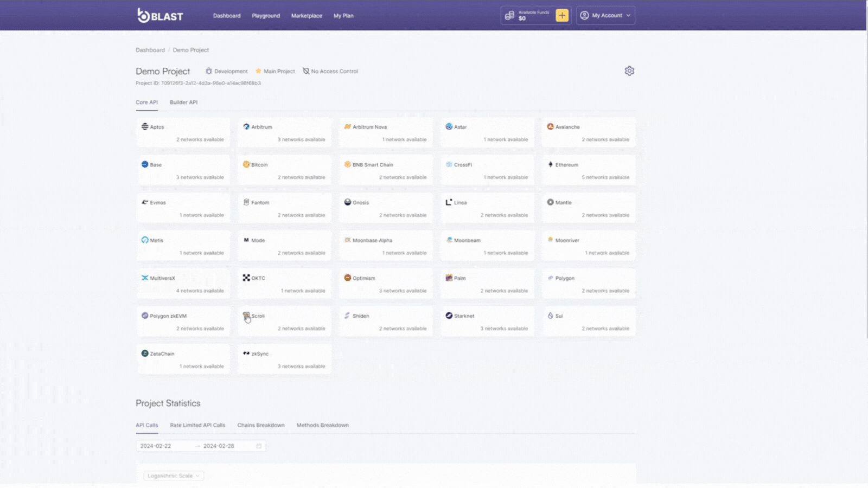Click the Sui chain icon
868x488 pixels.
click(550, 316)
